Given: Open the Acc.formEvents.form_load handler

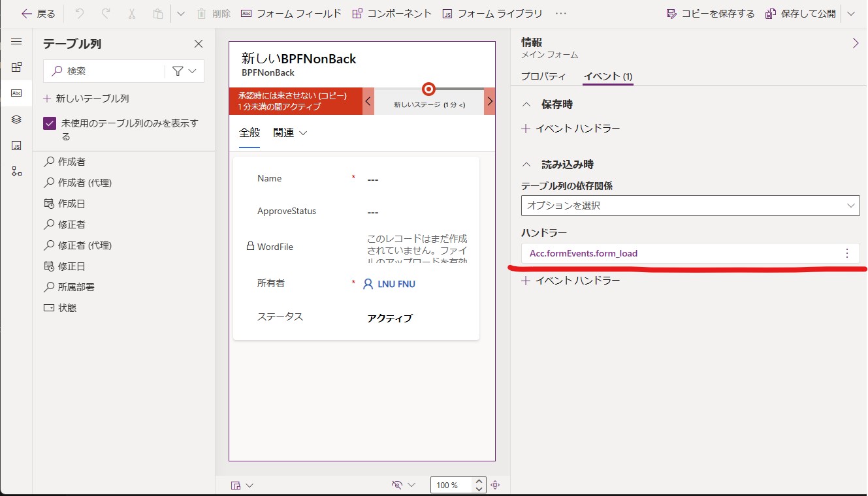Looking at the screenshot, I should [583, 253].
